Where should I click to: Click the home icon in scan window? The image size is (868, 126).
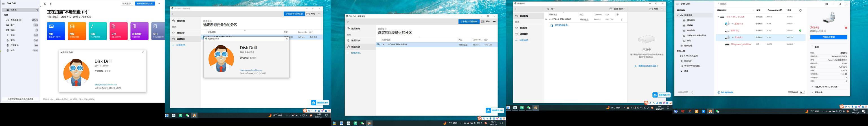click(45, 4)
